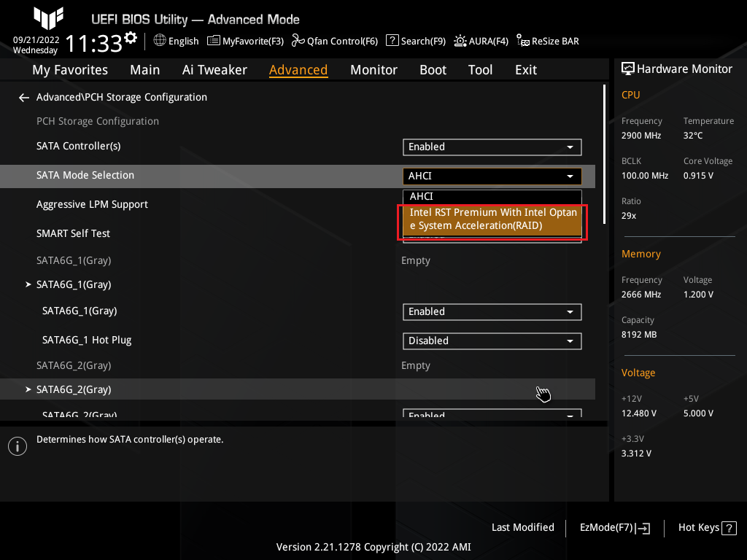Collapse the SATA Mode Selection AHCI dropdown
The image size is (747, 560).
click(492, 176)
